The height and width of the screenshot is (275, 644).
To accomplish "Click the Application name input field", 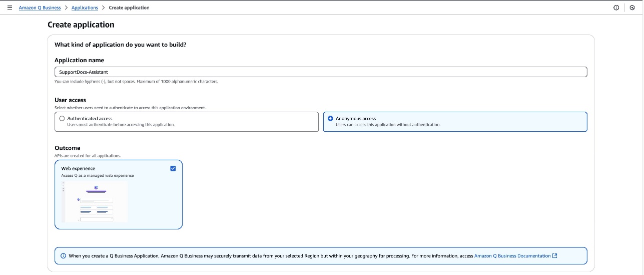I will pos(321,72).
